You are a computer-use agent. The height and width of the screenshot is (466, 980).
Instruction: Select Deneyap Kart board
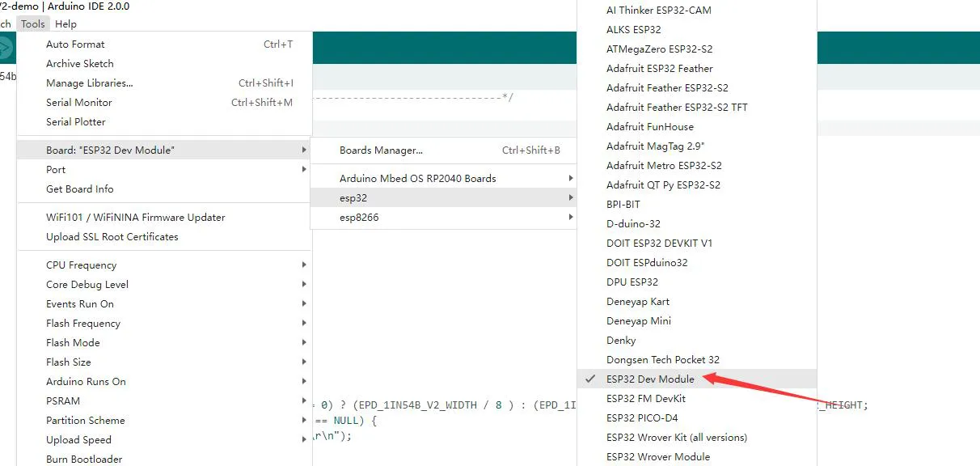(697, 302)
